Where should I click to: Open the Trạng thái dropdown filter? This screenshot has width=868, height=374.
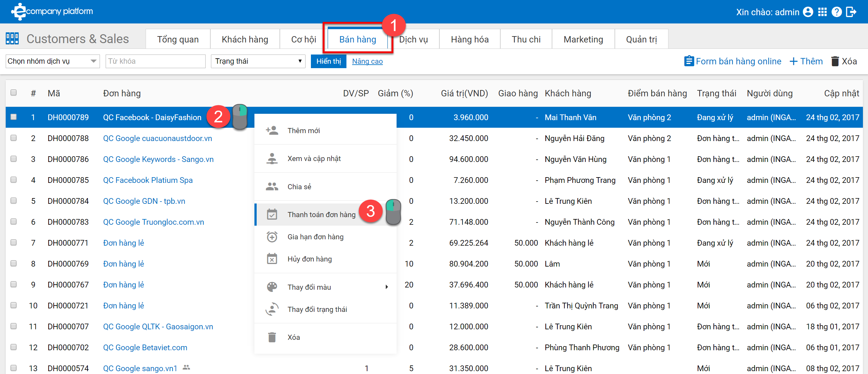(x=258, y=61)
